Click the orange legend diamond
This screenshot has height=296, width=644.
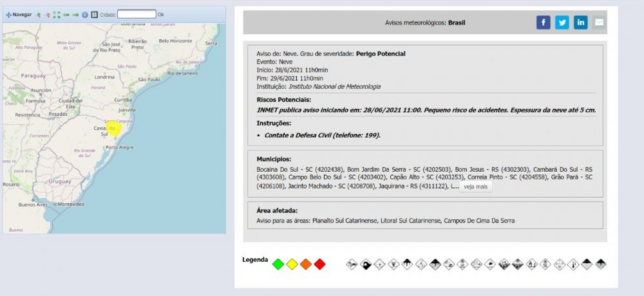[306, 264]
